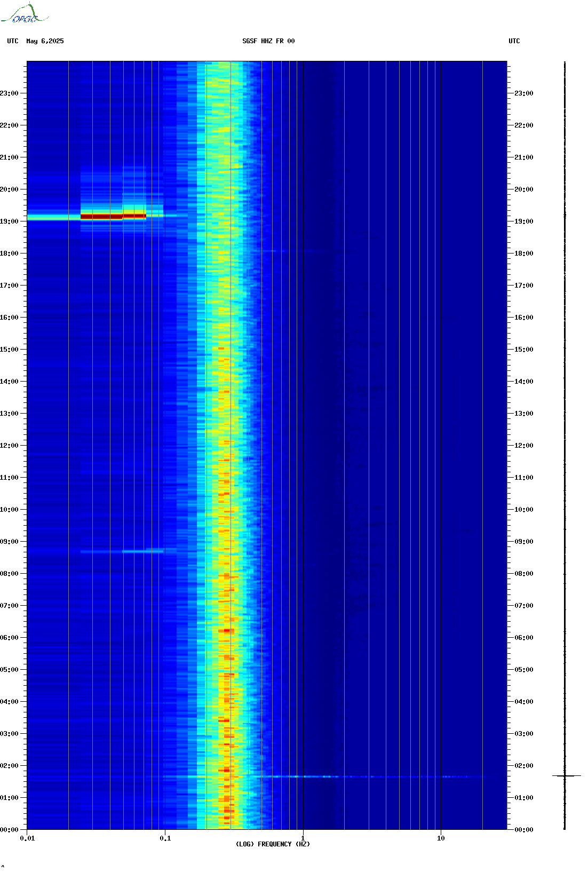Click the vertical seismogram trace at 15:00
The width and height of the screenshot is (588, 872).
tap(565, 350)
